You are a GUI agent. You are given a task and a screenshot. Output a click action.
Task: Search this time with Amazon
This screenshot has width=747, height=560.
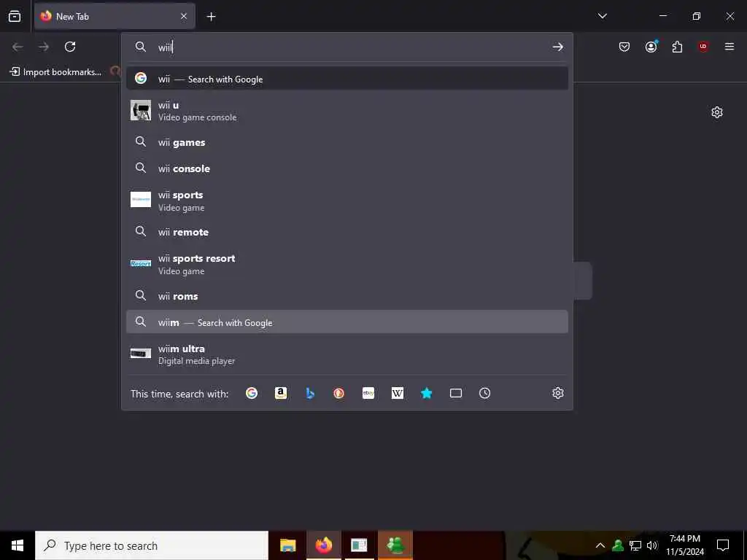pyautogui.click(x=281, y=393)
